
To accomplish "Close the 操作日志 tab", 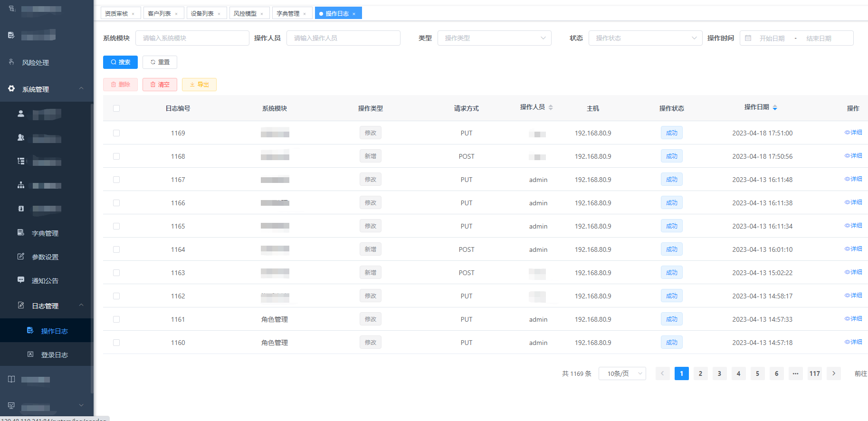I will point(354,14).
